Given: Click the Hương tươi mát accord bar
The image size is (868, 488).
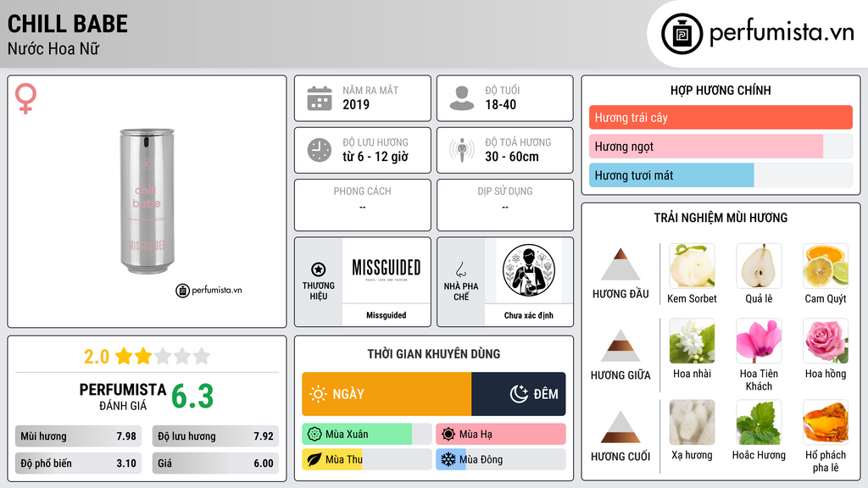Looking at the screenshot, I should (x=721, y=175).
